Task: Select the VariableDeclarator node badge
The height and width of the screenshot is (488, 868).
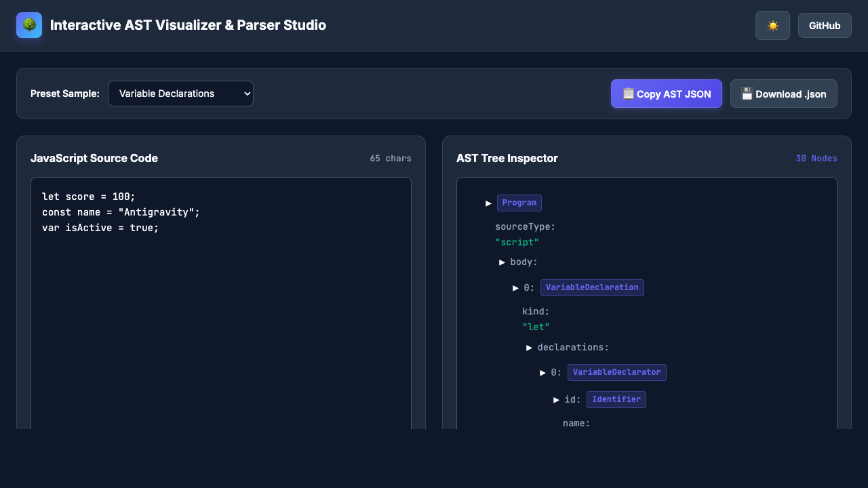Action: 617,372
